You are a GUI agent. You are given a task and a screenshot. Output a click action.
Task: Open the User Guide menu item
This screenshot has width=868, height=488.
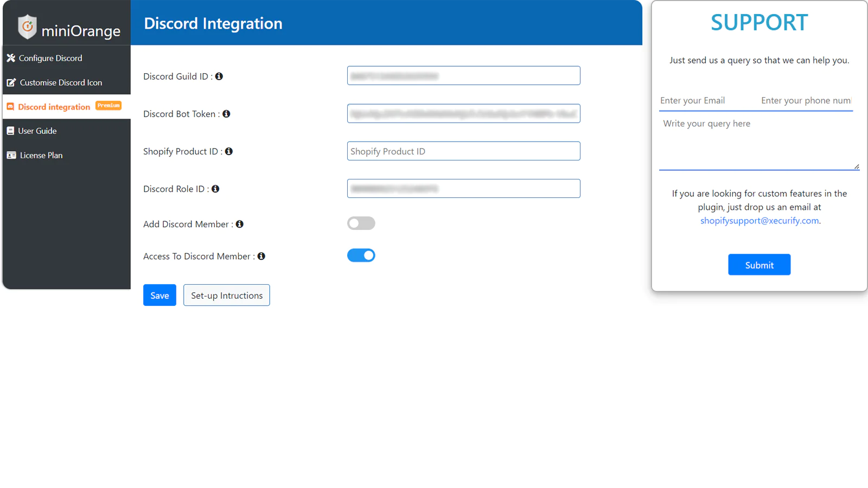pyautogui.click(x=67, y=131)
